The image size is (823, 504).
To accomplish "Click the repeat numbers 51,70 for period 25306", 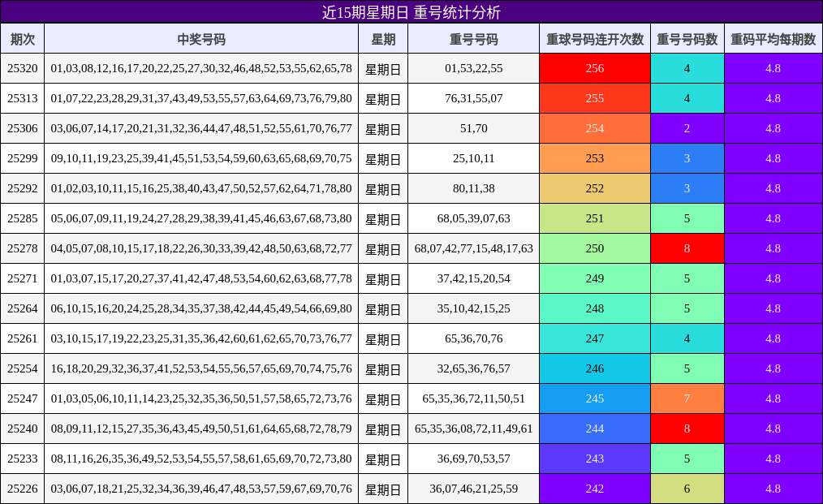I will [472, 127].
